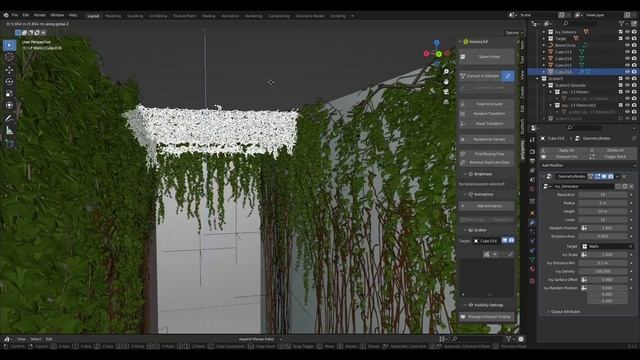Collapse the Botaniq full panel header
Viewport: 640px width, 360px height.
click(460, 42)
